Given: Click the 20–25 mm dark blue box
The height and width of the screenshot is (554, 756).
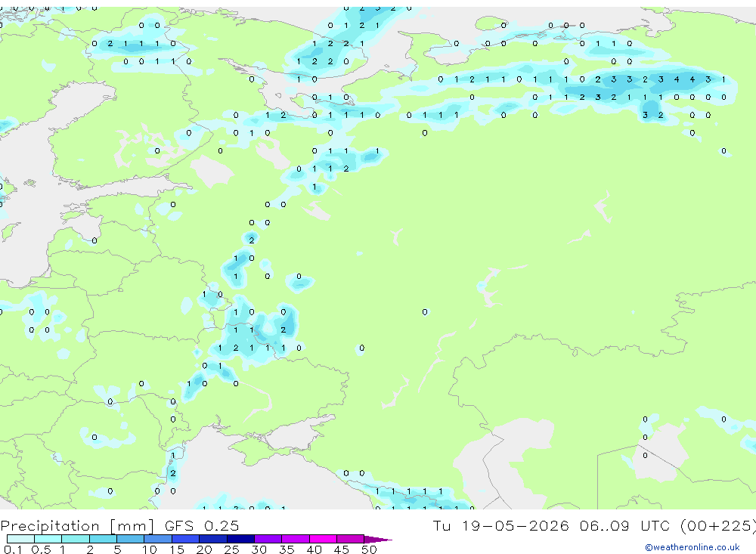Looking at the screenshot, I should click(x=213, y=539).
